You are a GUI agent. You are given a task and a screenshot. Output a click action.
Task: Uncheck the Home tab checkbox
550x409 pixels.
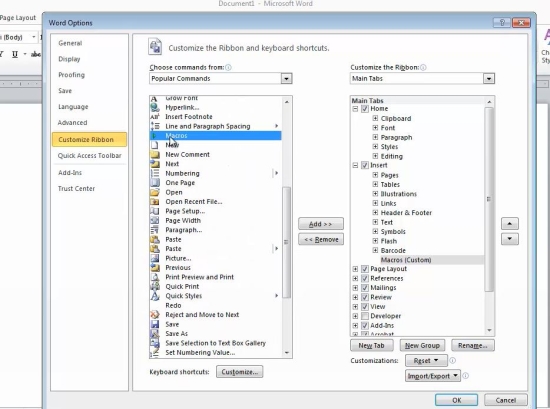click(x=365, y=109)
